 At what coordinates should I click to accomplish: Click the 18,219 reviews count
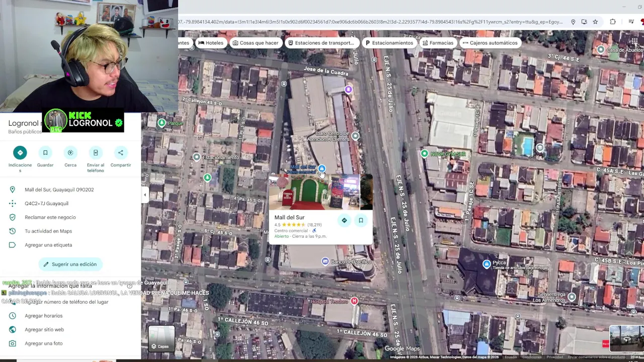click(314, 225)
